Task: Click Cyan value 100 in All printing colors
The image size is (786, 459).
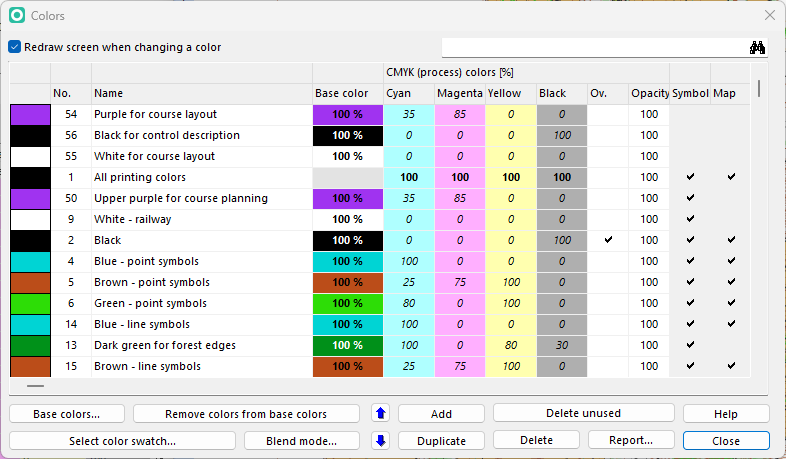Action: click(409, 177)
